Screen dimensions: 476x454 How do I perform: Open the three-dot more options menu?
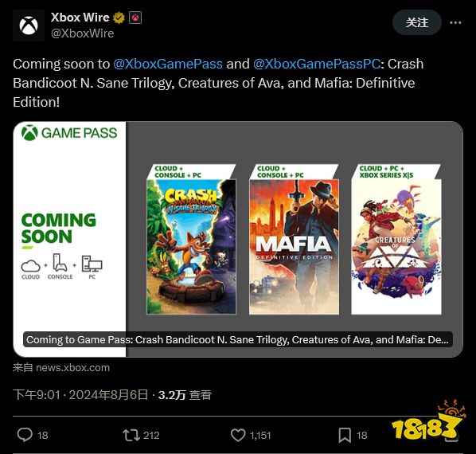(x=455, y=22)
